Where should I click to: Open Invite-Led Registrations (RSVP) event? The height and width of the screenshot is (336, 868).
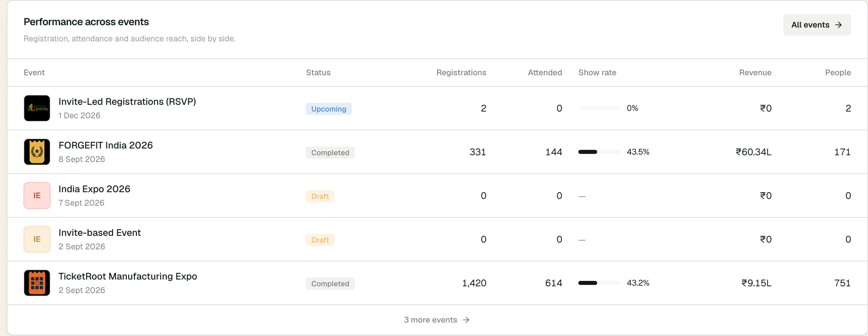pyautogui.click(x=127, y=102)
